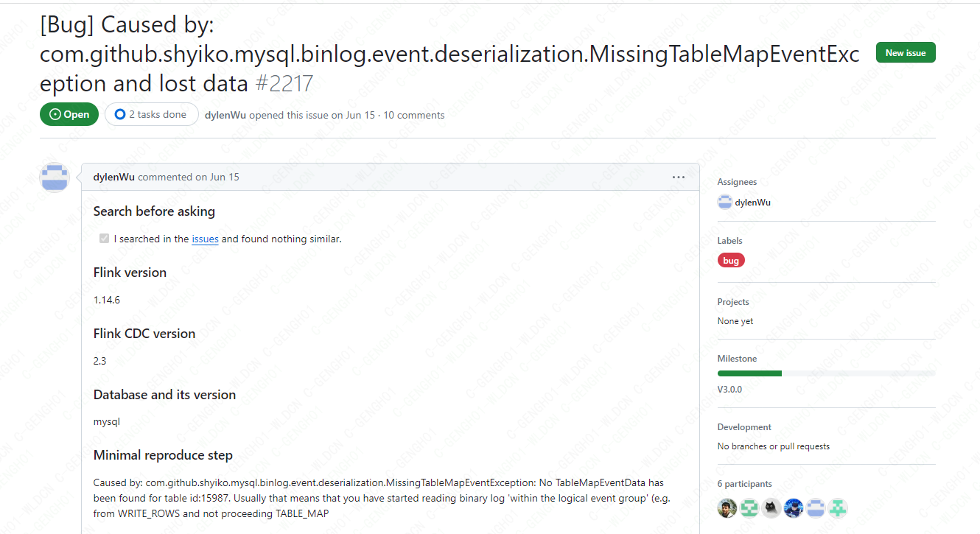Click the dylenWu author name in the comment header
The height and width of the screenshot is (534, 980).
tap(114, 177)
